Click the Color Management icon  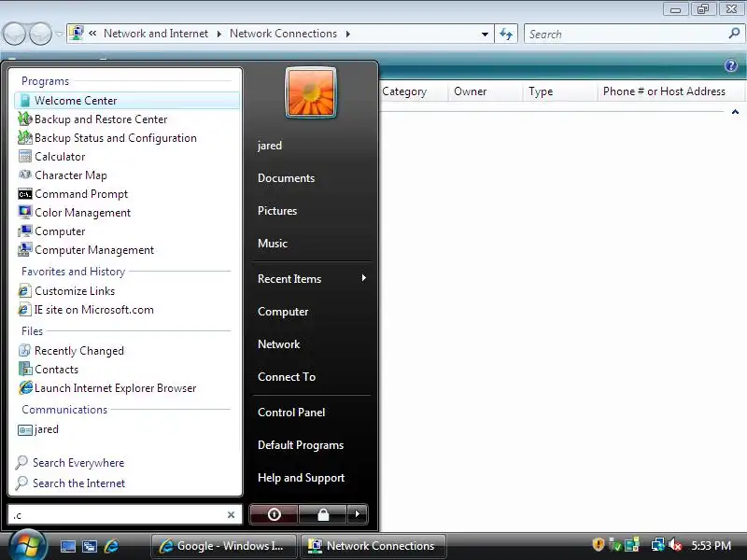(x=25, y=212)
